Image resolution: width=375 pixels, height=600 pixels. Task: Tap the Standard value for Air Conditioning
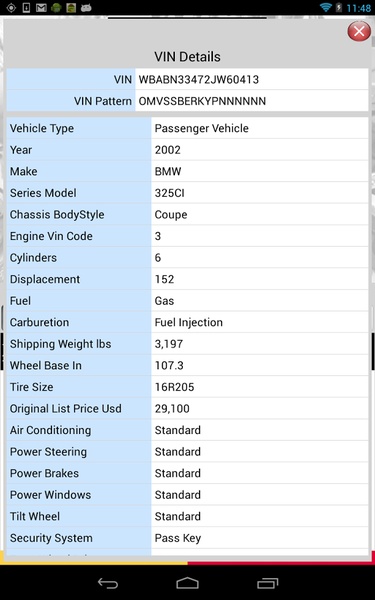(178, 430)
